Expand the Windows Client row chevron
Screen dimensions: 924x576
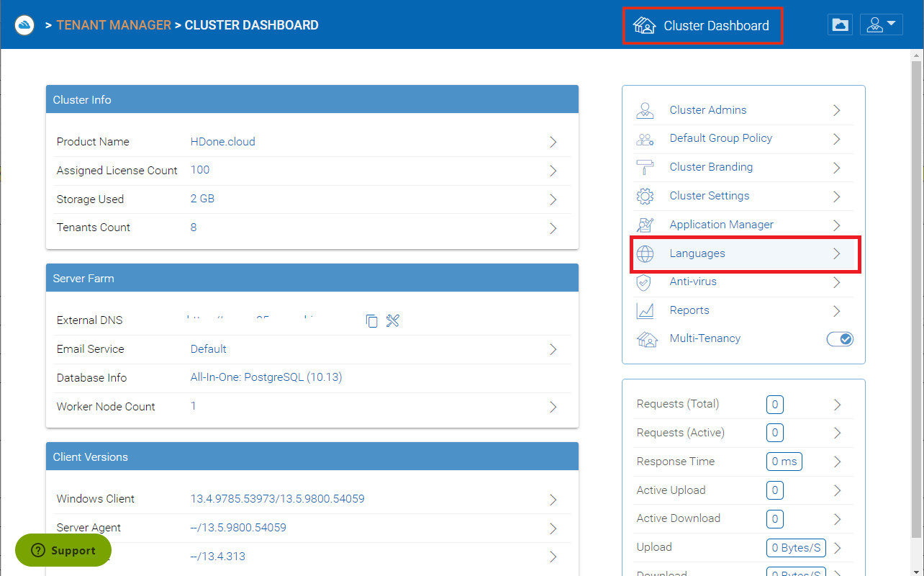click(553, 500)
